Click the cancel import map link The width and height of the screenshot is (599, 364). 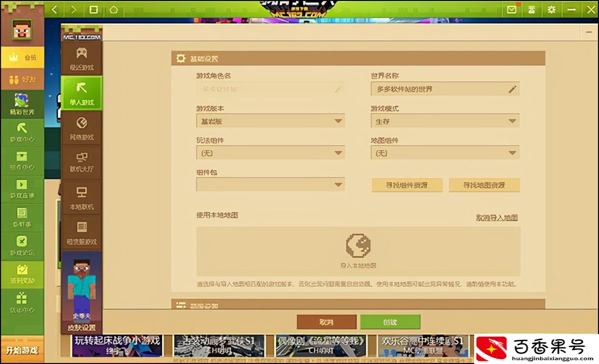point(497,218)
